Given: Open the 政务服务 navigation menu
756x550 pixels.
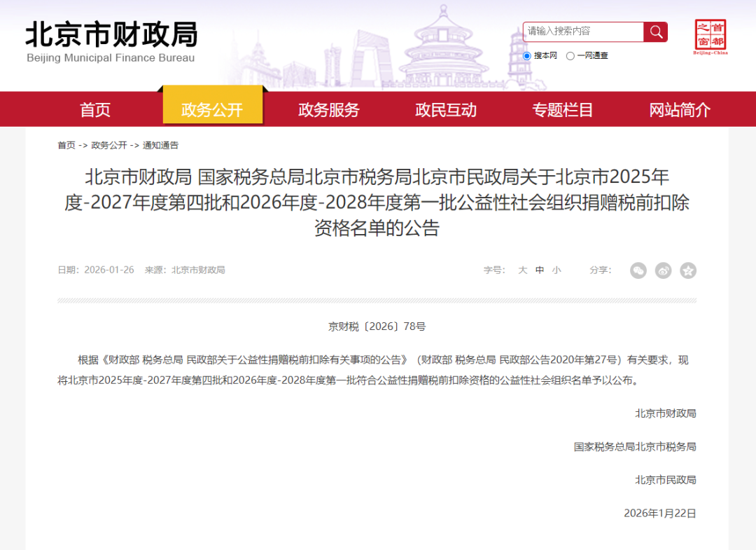Looking at the screenshot, I should [329, 109].
